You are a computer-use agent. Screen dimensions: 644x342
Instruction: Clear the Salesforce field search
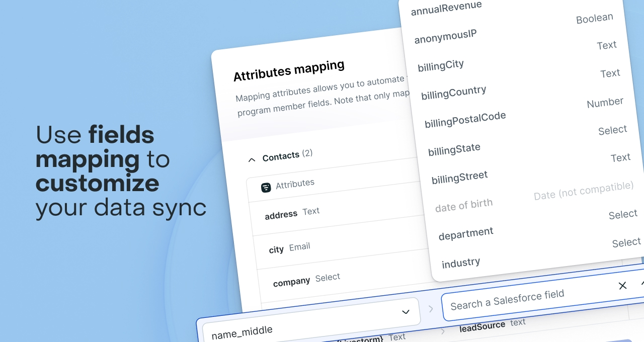pyautogui.click(x=622, y=286)
